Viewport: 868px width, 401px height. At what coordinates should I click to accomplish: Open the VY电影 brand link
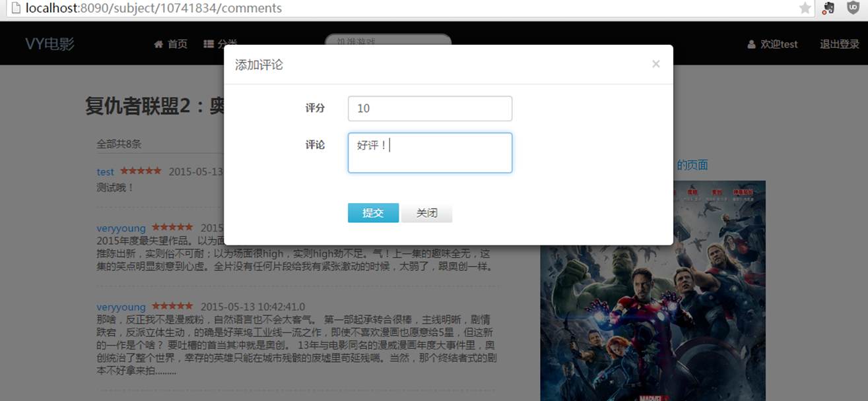[x=50, y=44]
